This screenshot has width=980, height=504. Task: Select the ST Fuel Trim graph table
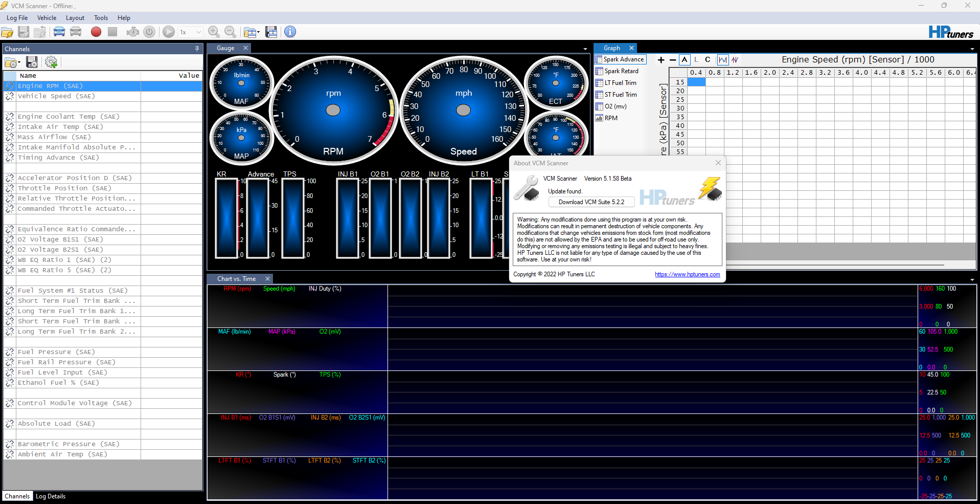[616, 95]
